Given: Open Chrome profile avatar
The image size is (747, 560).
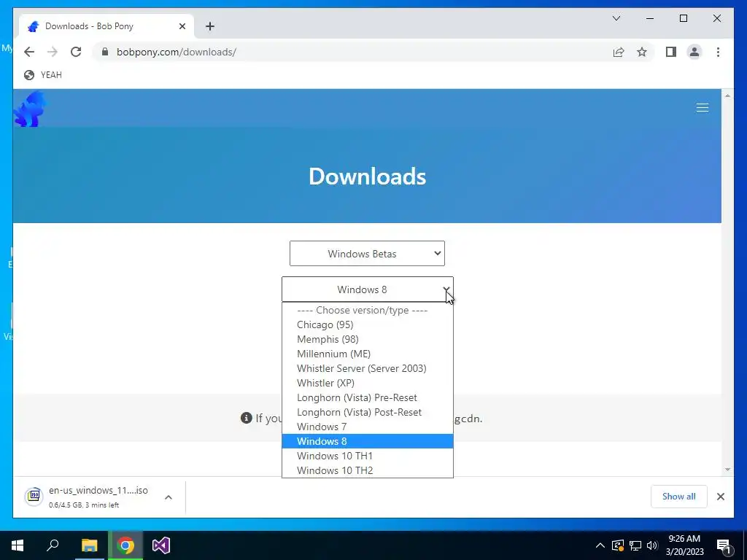Looking at the screenshot, I should pyautogui.click(x=694, y=52).
